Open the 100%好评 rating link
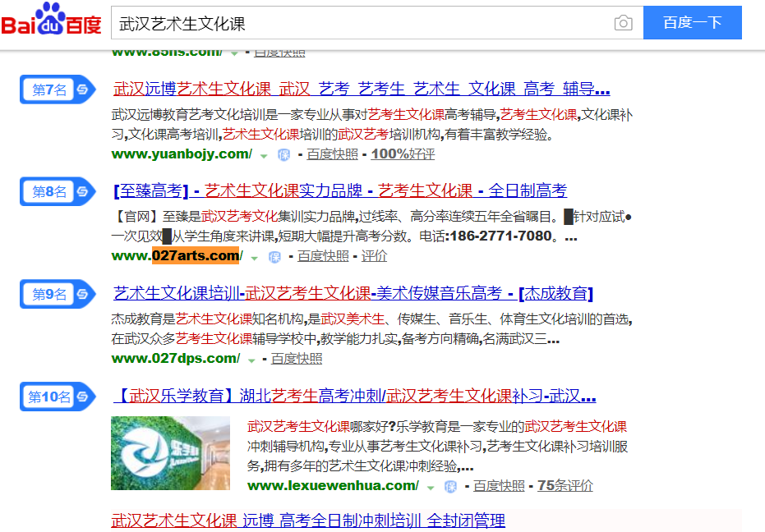Viewport: 765px width, 532px height. click(x=403, y=154)
